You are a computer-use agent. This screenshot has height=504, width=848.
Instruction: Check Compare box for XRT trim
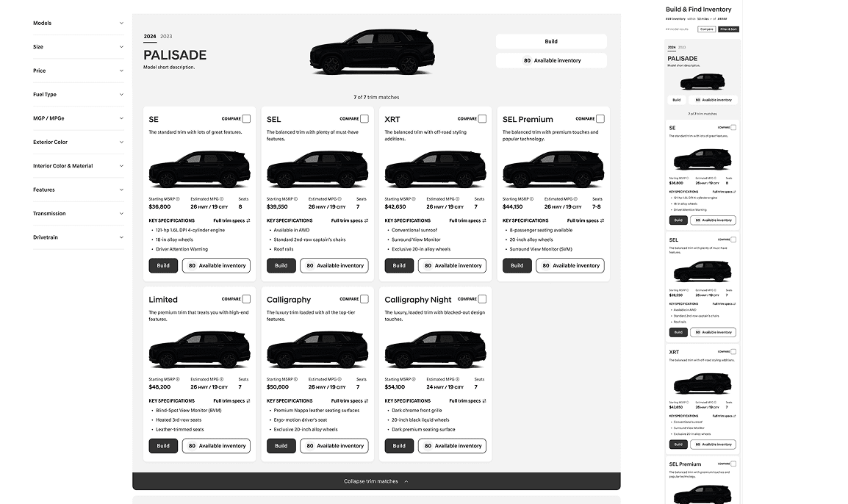click(482, 118)
